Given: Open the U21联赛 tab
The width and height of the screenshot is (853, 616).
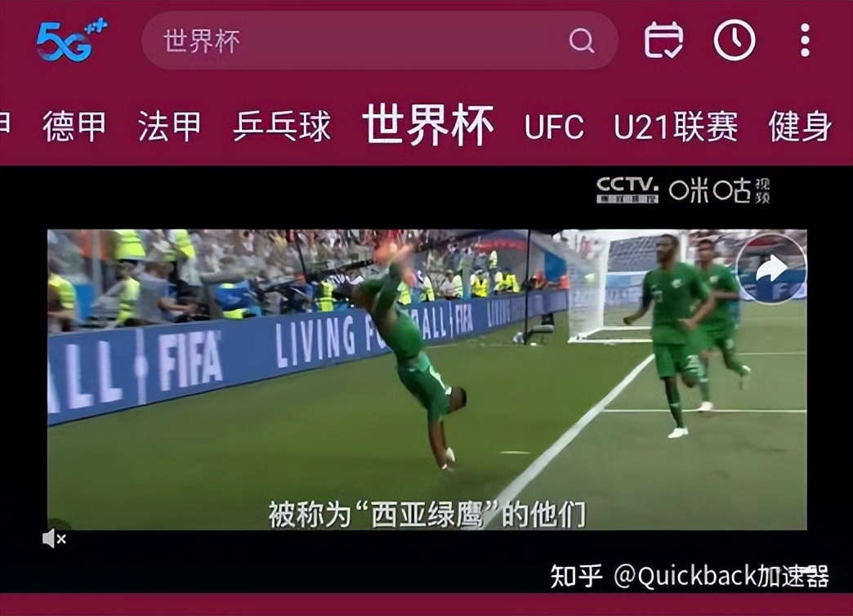Looking at the screenshot, I should pyautogui.click(x=677, y=127).
